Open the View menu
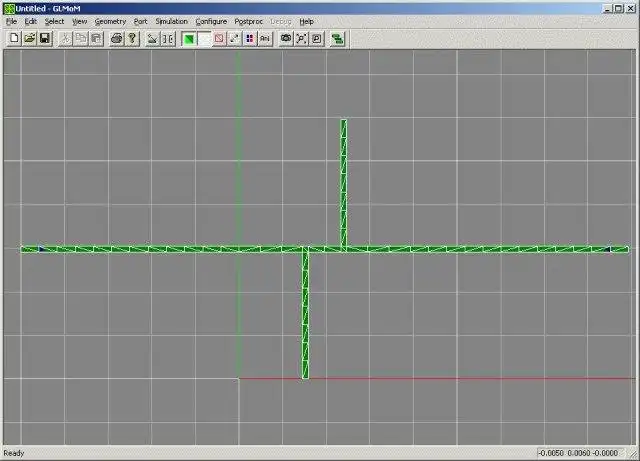The width and height of the screenshot is (640, 461). click(x=80, y=21)
